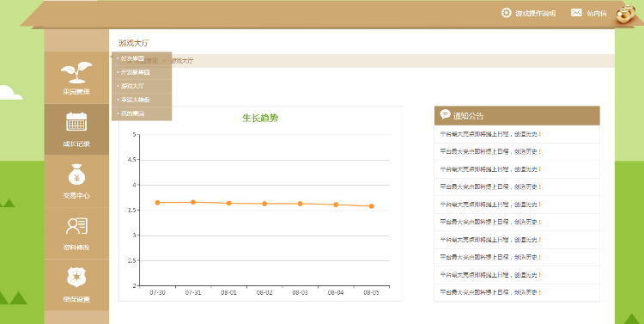This screenshot has height=324, width=644.
Task: Click the 07-30 data point on chart
Action: [157, 202]
